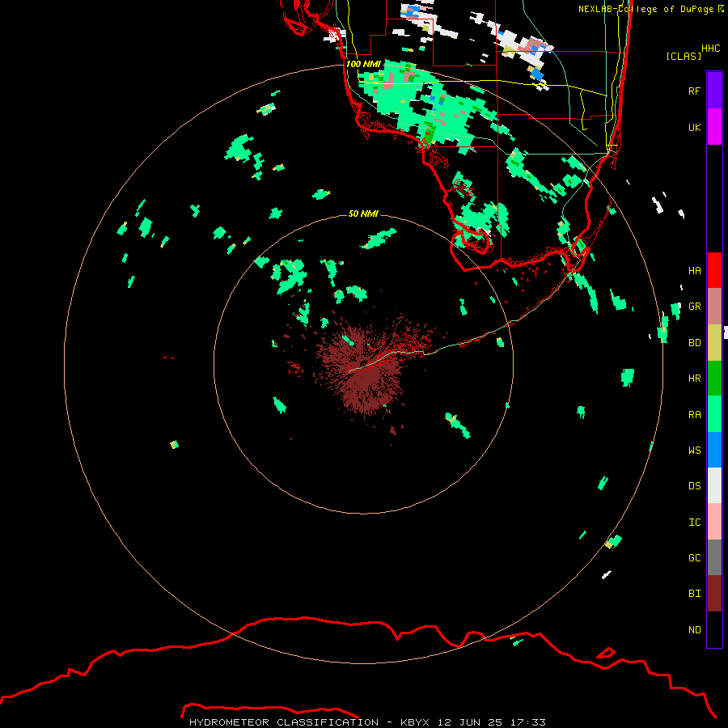Click the 'UK' legend label text
The width and height of the screenshot is (728, 728).
[695, 128]
